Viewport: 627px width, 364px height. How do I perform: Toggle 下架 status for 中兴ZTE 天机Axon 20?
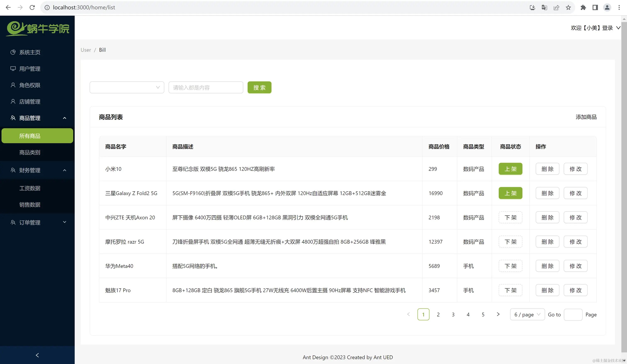510,217
